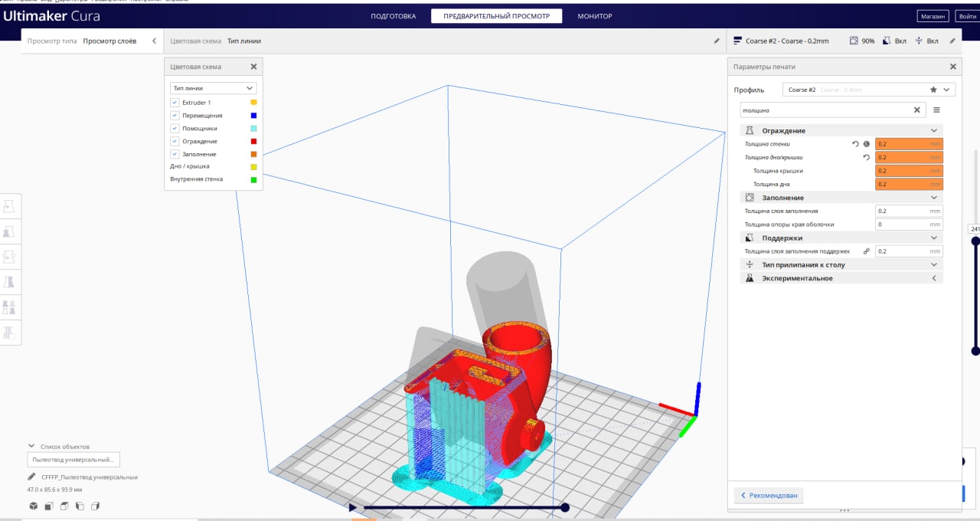
Task: Close the Цветовая схема popup
Action: coord(254,67)
